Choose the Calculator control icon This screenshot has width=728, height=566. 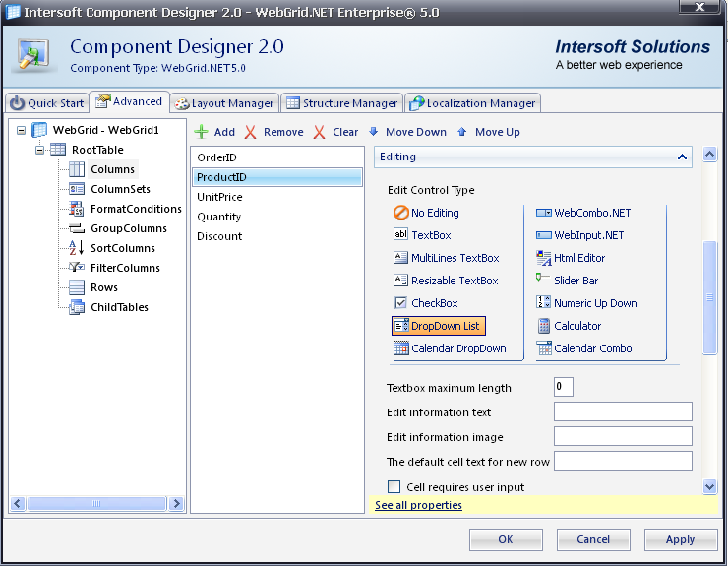point(544,326)
